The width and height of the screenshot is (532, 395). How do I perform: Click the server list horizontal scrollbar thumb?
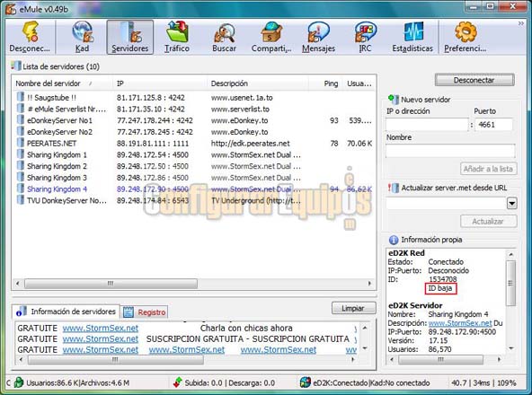(111, 284)
